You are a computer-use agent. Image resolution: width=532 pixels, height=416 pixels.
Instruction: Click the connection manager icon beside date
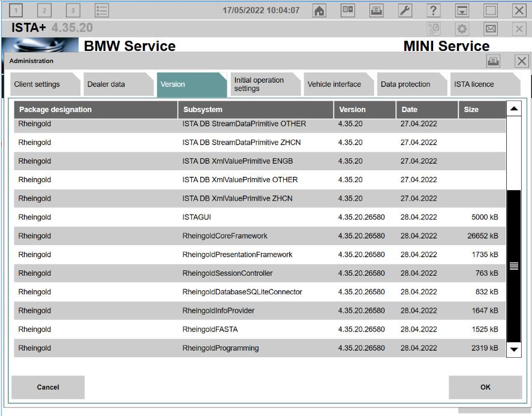[348, 11]
